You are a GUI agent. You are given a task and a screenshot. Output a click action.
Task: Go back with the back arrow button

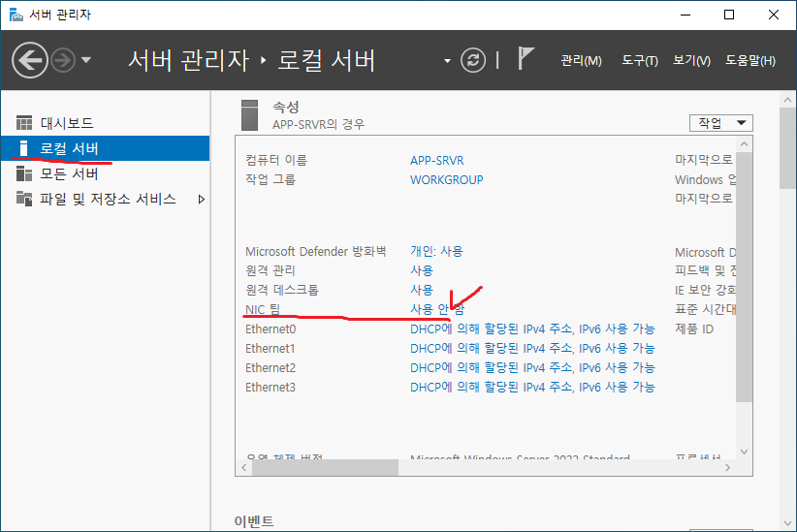point(29,60)
